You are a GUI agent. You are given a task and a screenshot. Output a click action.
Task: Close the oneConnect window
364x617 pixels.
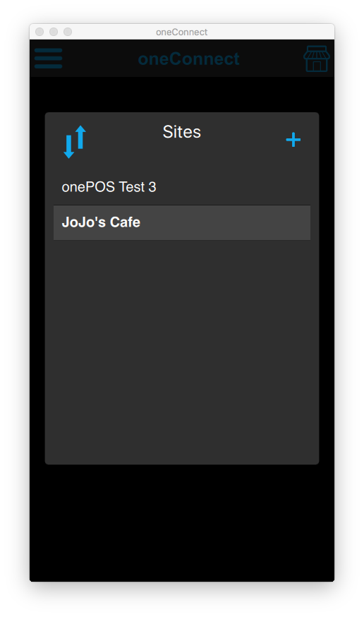[40, 32]
